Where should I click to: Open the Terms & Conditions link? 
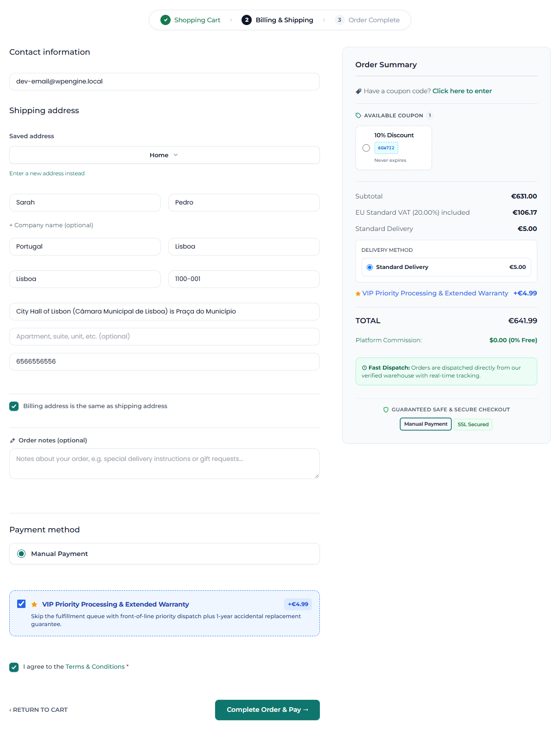pyautogui.click(x=95, y=667)
